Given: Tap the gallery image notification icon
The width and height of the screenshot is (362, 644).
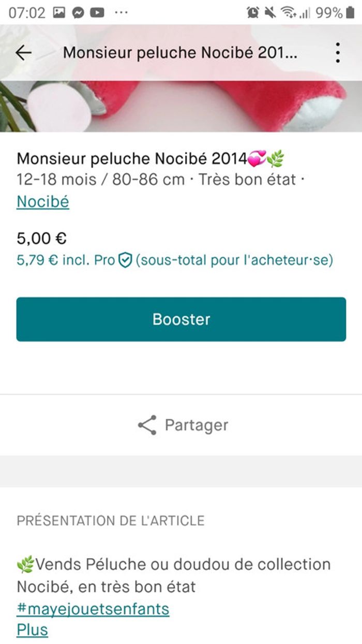Looking at the screenshot, I should coord(59,13).
